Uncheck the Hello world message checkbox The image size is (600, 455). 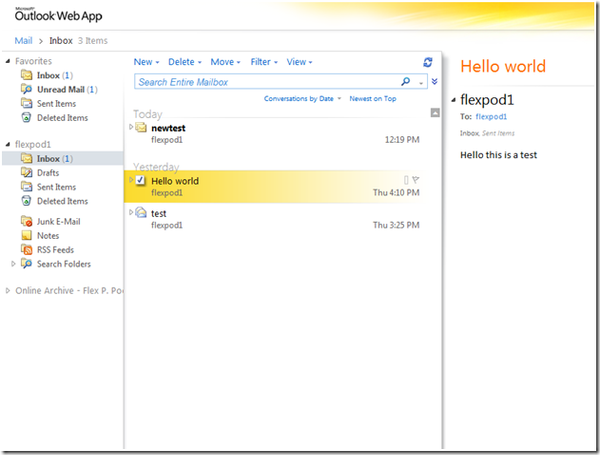[x=140, y=181]
